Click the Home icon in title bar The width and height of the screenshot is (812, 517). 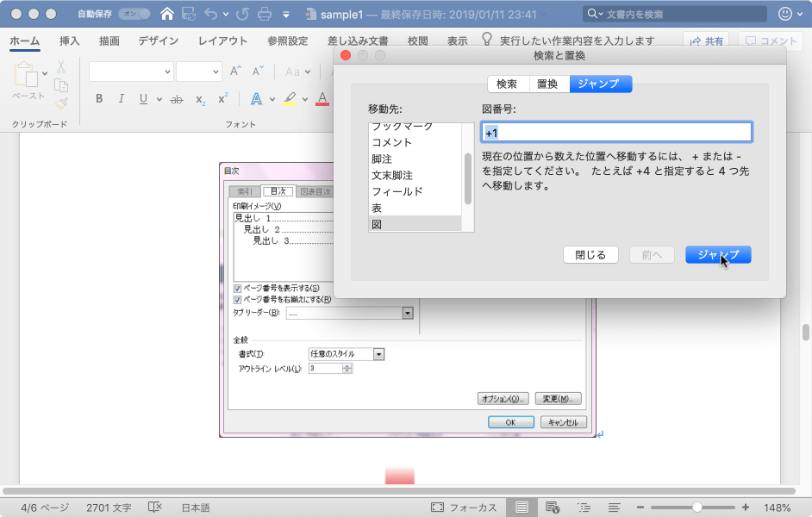[x=166, y=14]
